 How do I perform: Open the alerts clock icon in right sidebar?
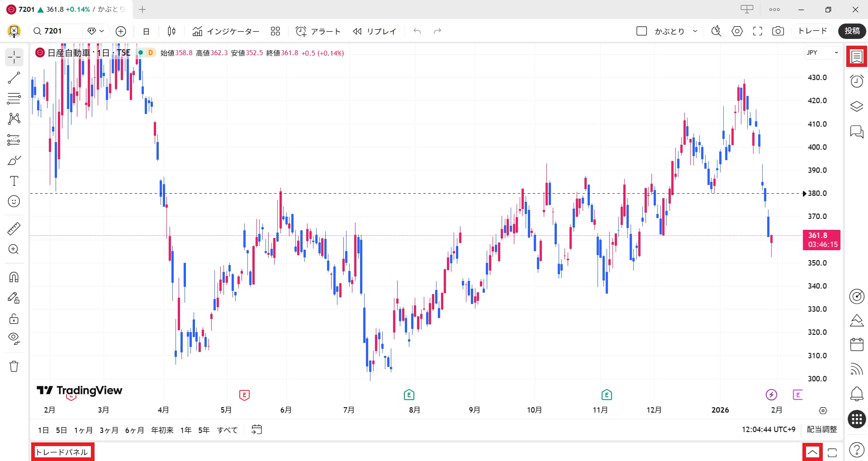(857, 81)
